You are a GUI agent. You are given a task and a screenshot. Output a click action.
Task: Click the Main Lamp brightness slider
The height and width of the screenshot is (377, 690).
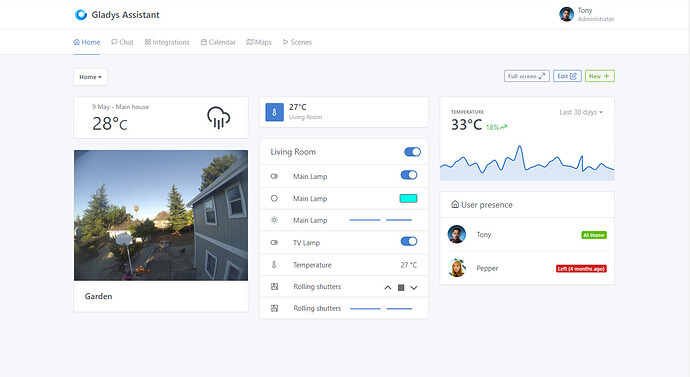pyautogui.click(x=381, y=220)
